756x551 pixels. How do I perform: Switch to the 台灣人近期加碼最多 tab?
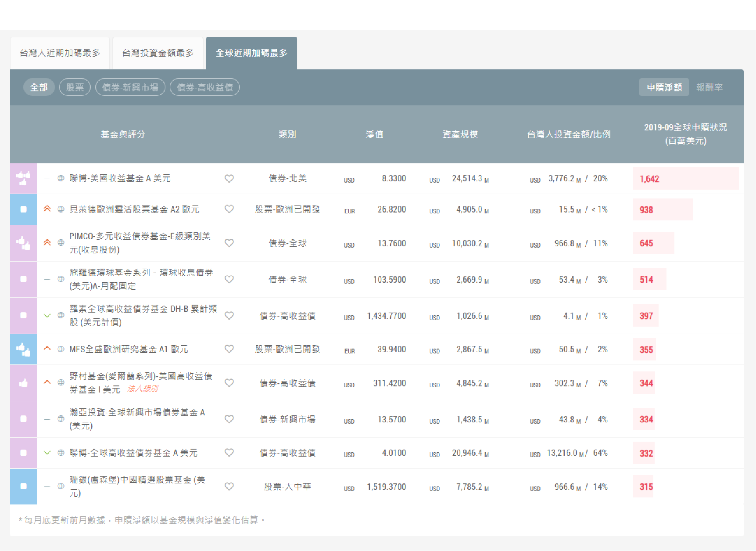(60, 53)
